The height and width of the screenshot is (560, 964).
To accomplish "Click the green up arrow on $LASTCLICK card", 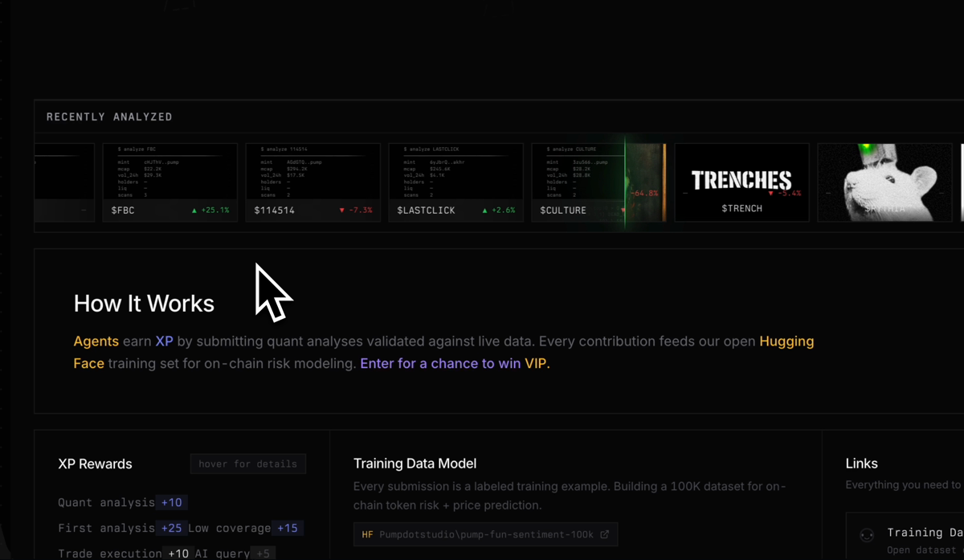I will (485, 211).
